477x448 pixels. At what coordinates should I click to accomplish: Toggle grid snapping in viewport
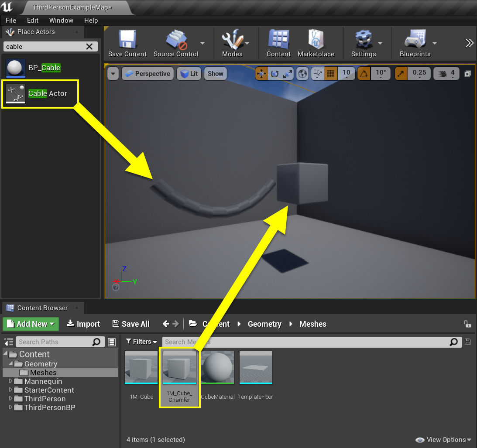tap(330, 74)
